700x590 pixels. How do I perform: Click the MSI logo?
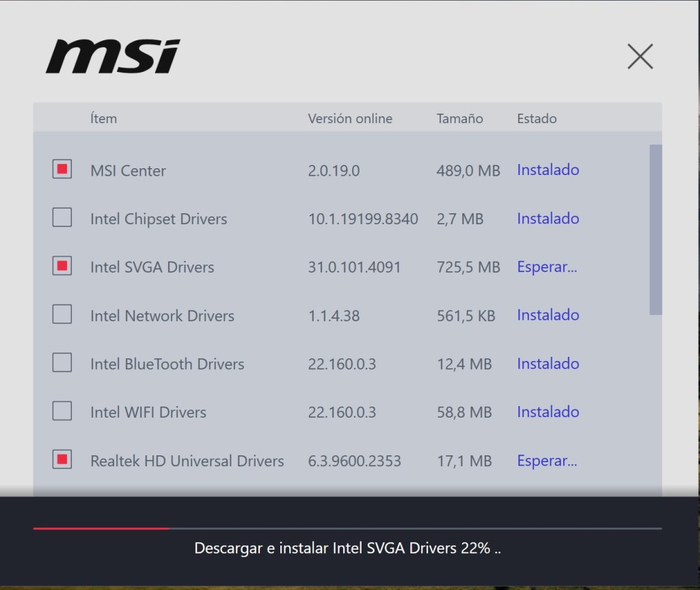click(113, 56)
